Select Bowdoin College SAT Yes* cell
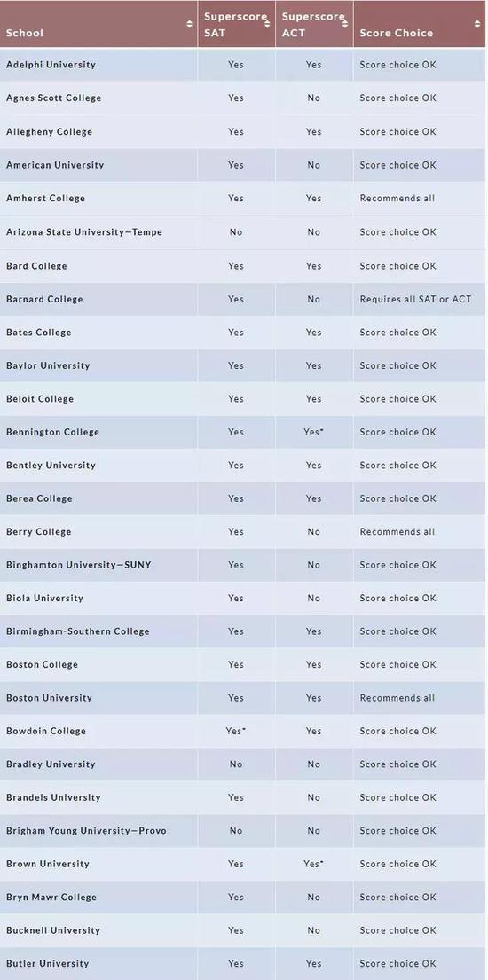 click(x=236, y=731)
